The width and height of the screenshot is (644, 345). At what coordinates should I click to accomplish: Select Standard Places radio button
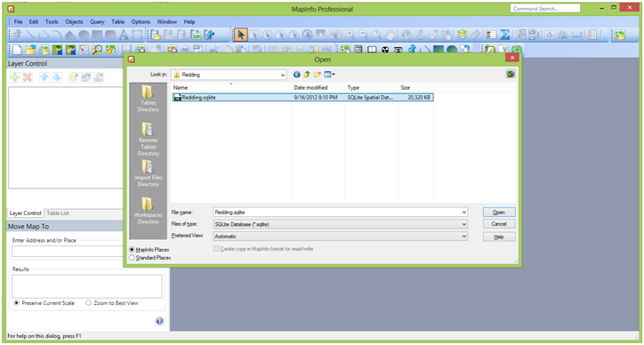pyautogui.click(x=133, y=258)
